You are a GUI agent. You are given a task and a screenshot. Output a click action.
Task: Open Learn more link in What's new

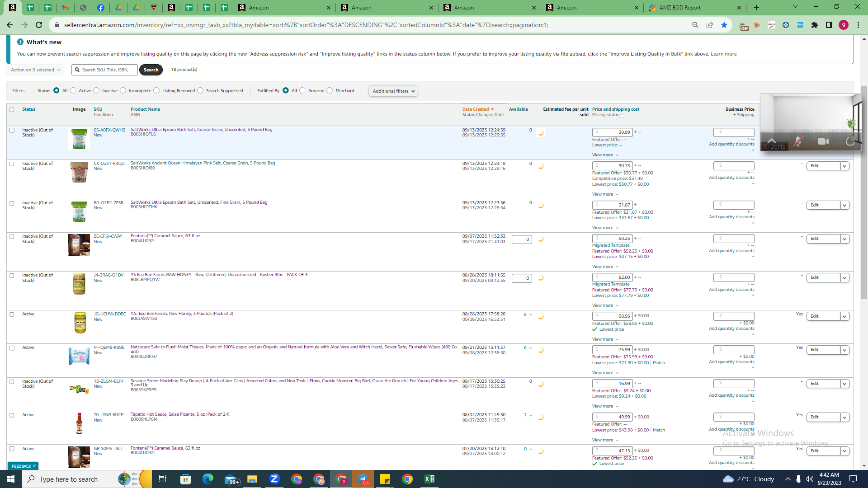click(723, 54)
